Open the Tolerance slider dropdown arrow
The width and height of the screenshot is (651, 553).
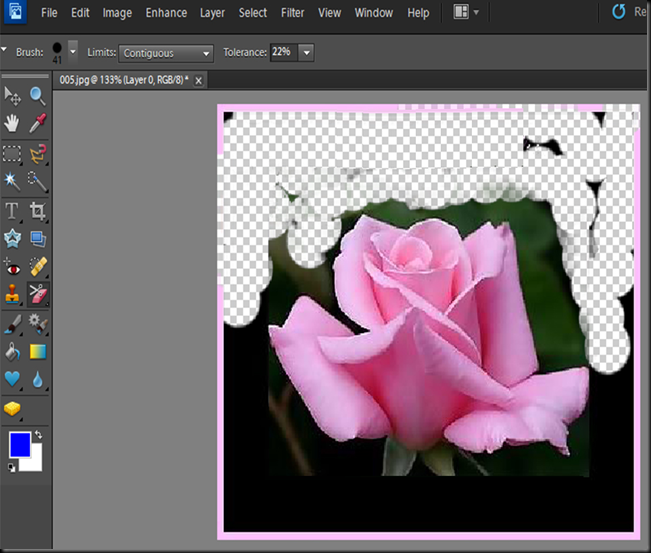tap(306, 53)
